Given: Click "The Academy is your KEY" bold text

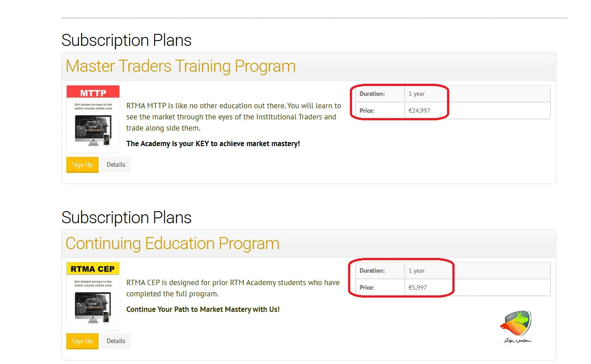Looking at the screenshot, I should pos(213,143).
